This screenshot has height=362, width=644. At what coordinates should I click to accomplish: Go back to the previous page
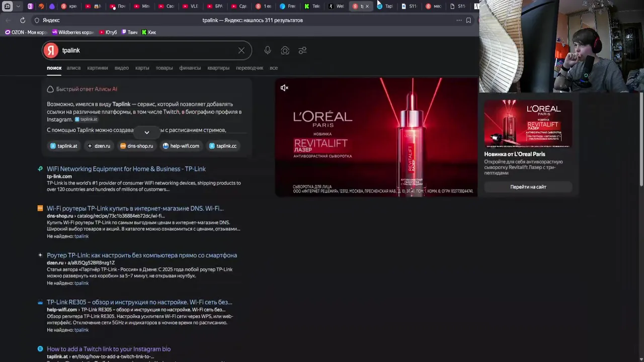coord(8,20)
